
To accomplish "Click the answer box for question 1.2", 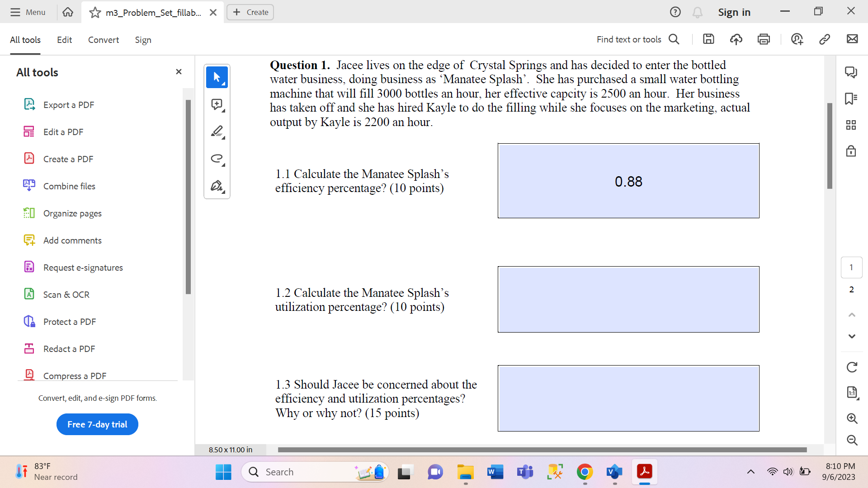I will 628,299.
